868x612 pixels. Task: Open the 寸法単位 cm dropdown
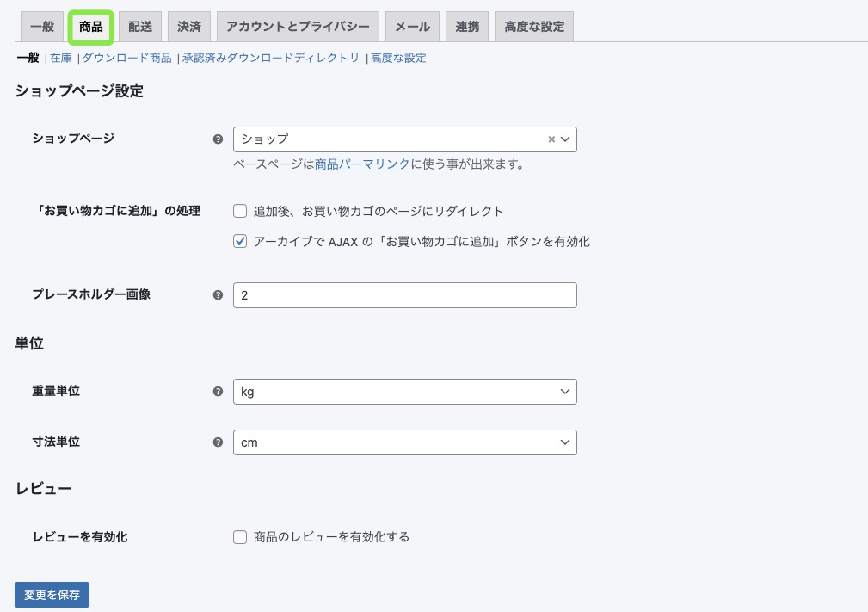tap(404, 442)
